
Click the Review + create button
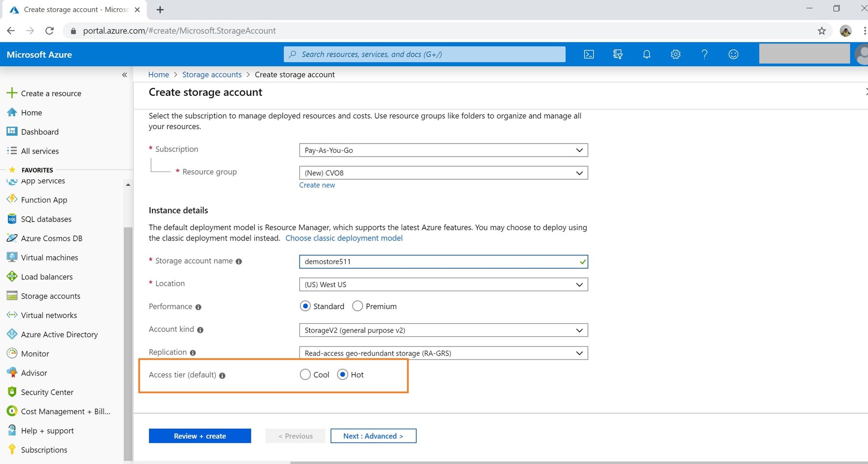click(200, 436)
